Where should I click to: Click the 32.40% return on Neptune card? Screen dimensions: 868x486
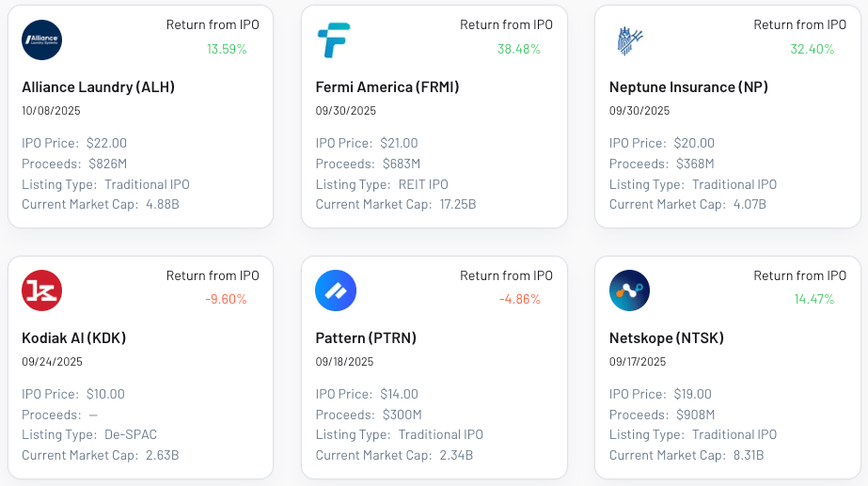[x=813, y=49]
